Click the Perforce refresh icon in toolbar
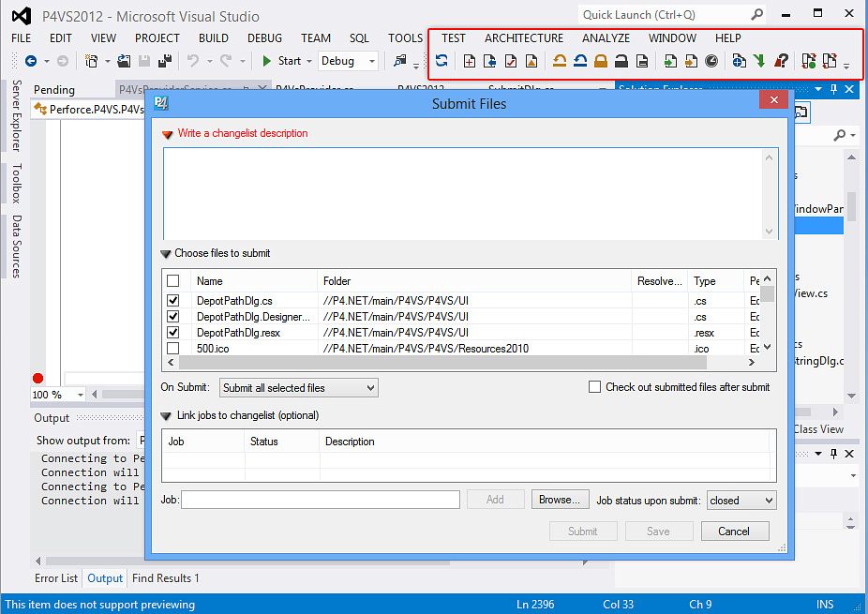The height and width of the screenshot is (614, 868). tap(441, 61)
